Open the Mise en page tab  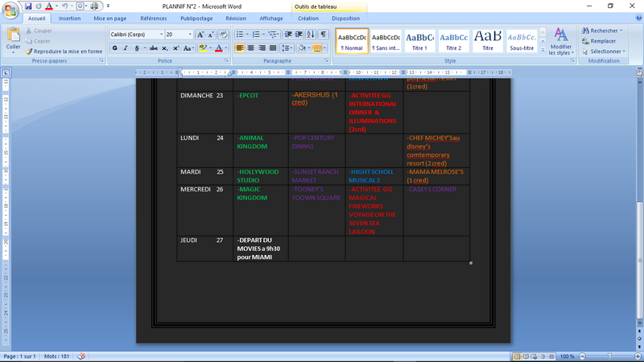(110, 18)
